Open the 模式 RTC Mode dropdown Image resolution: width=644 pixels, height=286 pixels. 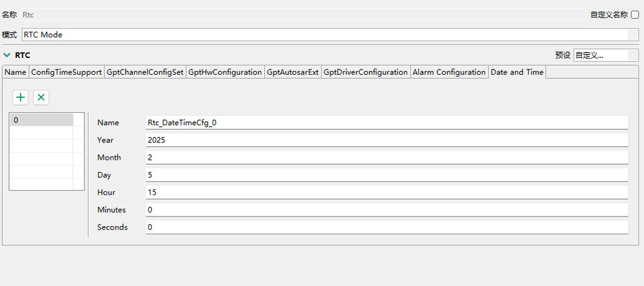click(x=325, y=35)
